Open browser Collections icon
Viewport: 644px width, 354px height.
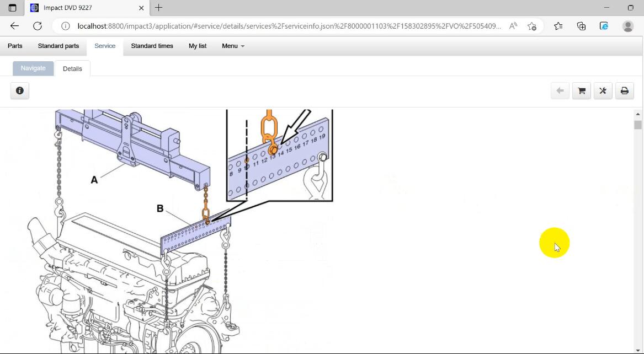[x=581, y=26]
